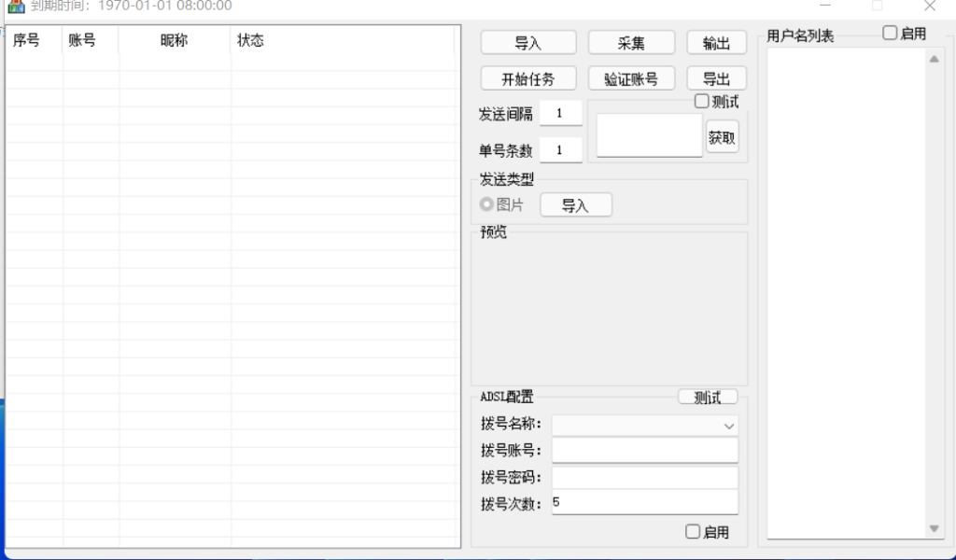Select the 图片 radio button
956x560 pixels.
tap(486, 204)
